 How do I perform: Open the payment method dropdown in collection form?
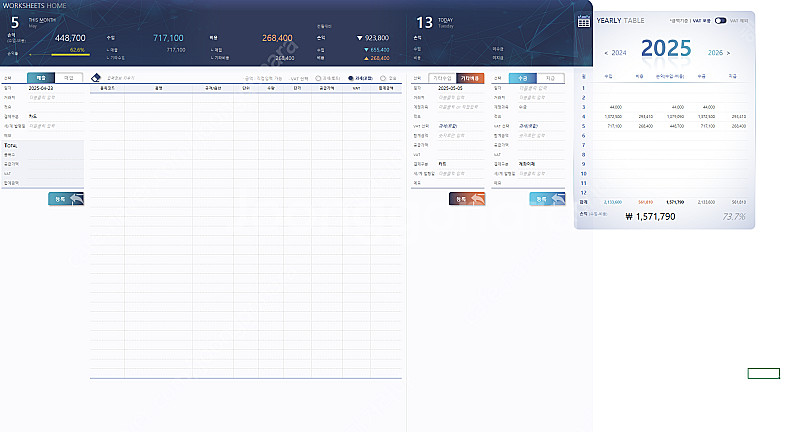tap(541, 164)
